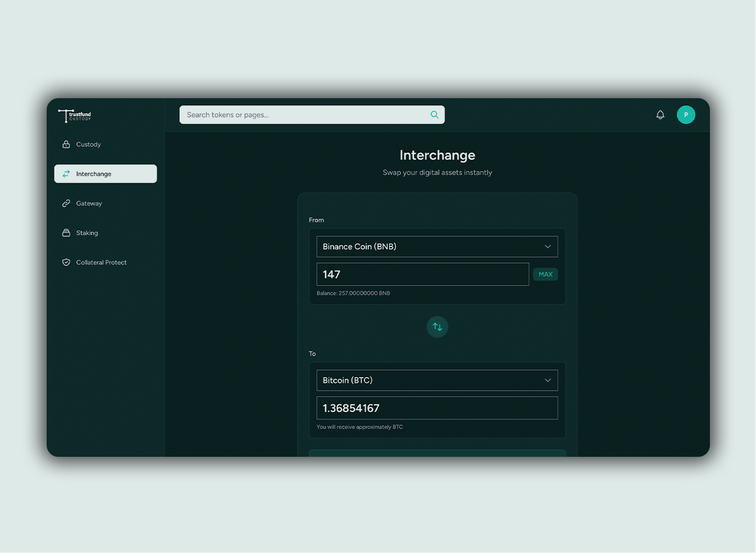Click the Custody lock icon
The height and width of the screenshot is (555, 756).
(66, 144)
